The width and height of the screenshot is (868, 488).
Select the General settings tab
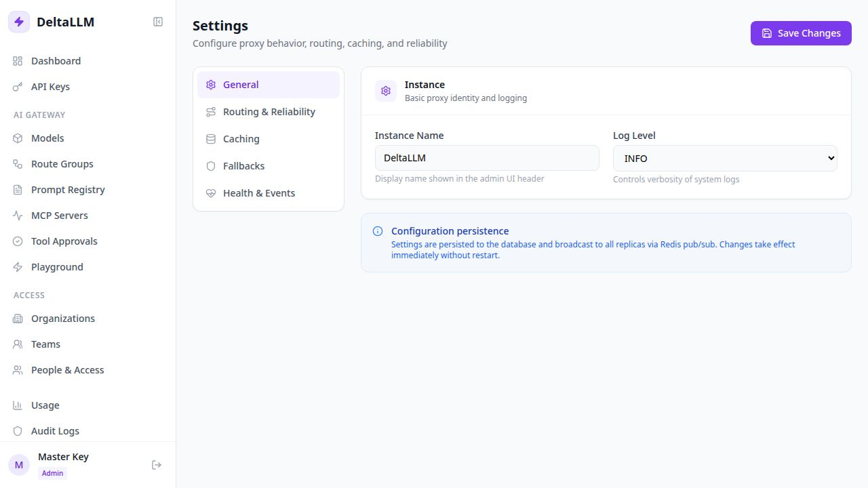(269, 85)
